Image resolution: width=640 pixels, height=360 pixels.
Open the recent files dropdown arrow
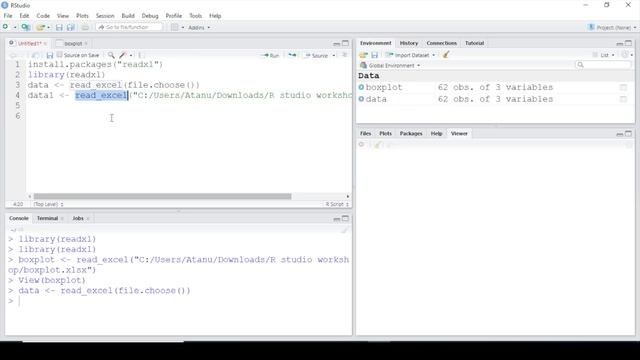click(49, 27)
